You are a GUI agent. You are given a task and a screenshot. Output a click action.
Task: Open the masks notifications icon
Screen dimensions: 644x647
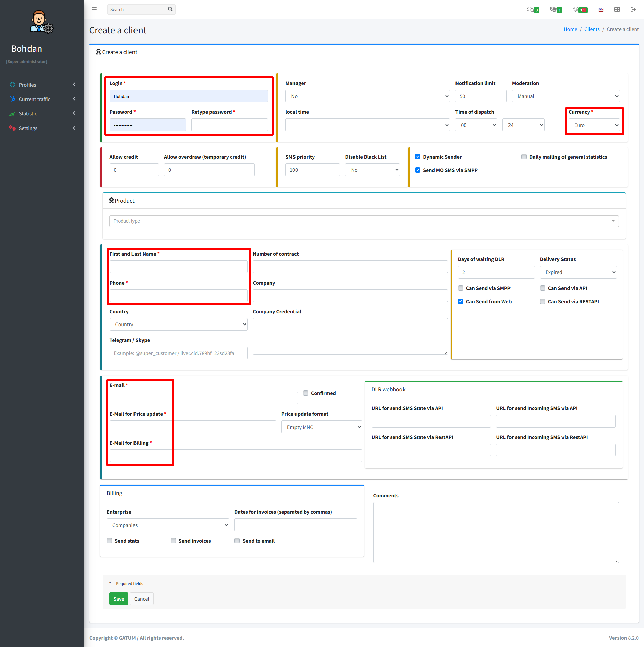(554, 9)
